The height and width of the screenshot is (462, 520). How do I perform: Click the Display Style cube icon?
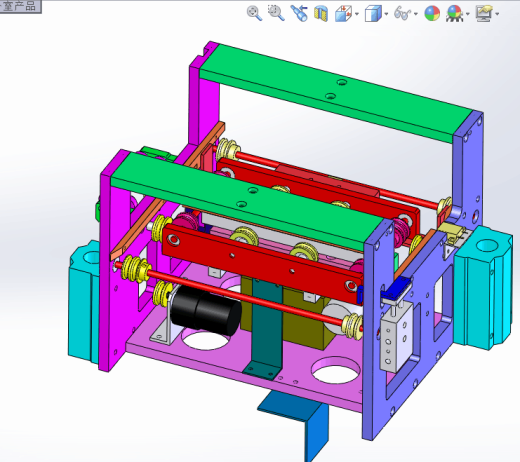[x=373, y=14]
